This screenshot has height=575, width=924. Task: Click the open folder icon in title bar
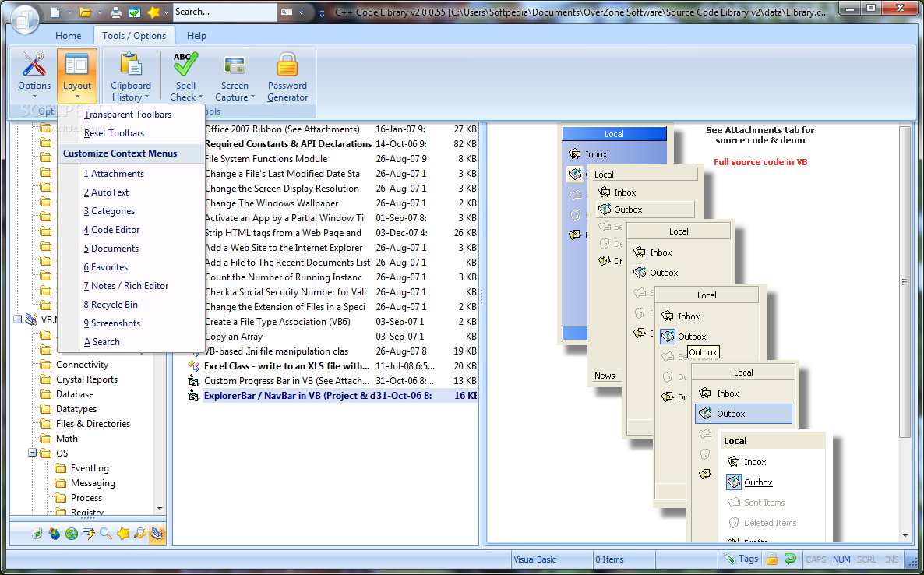[86, 12]
